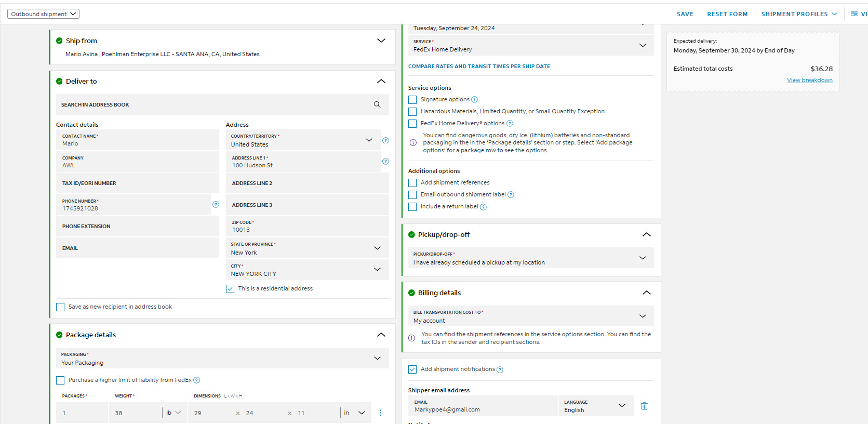The image size is (868, 424).
Task: Click the Address Line 2 field
Action: tap(308, 183)
